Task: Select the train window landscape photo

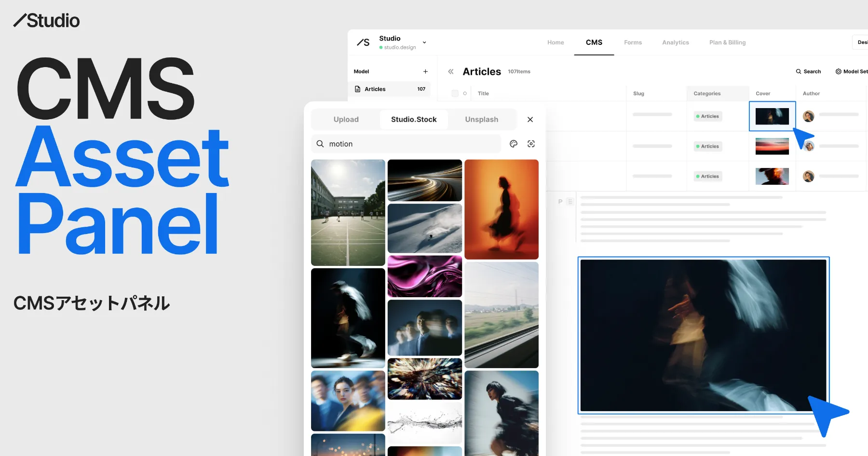Action: [502, 315]
